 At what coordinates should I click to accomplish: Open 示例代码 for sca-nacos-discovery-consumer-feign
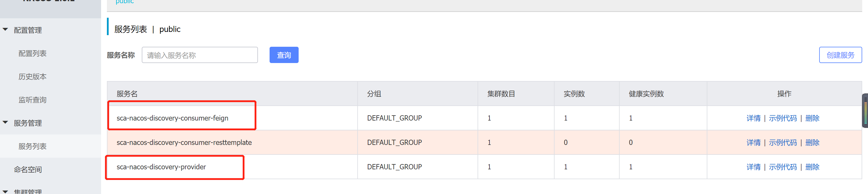pos(783,118)
